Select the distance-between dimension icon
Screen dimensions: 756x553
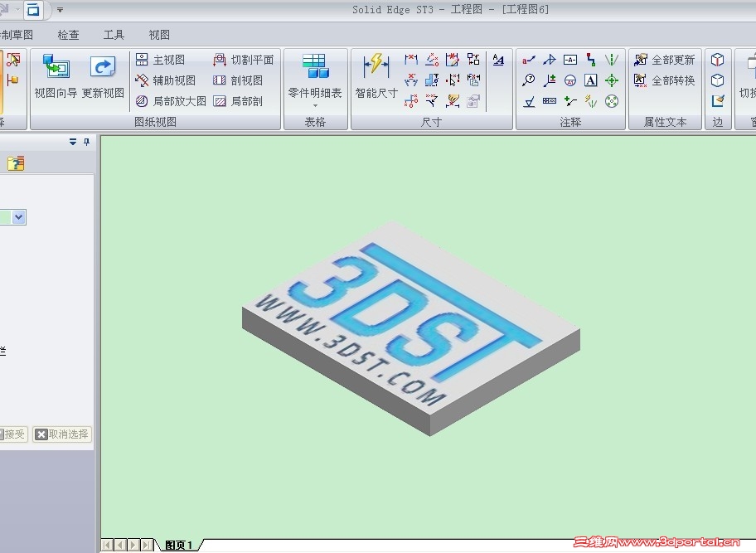click(411, 60)
